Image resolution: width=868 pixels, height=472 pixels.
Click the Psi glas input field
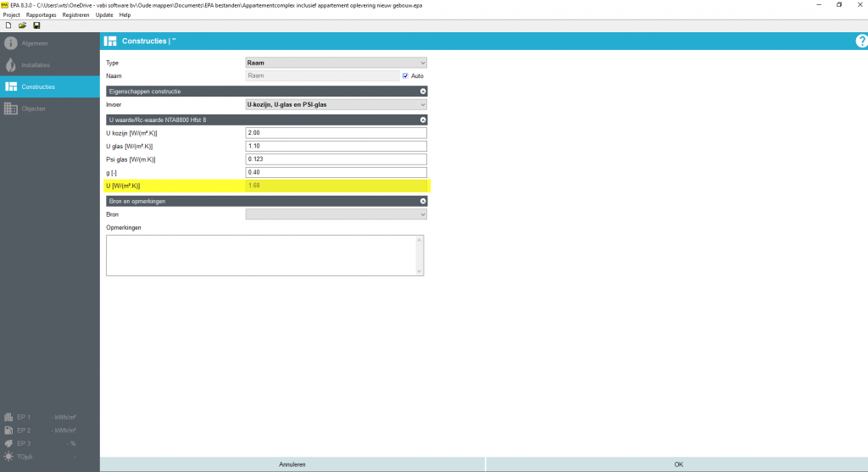click(x=336, y=159)
